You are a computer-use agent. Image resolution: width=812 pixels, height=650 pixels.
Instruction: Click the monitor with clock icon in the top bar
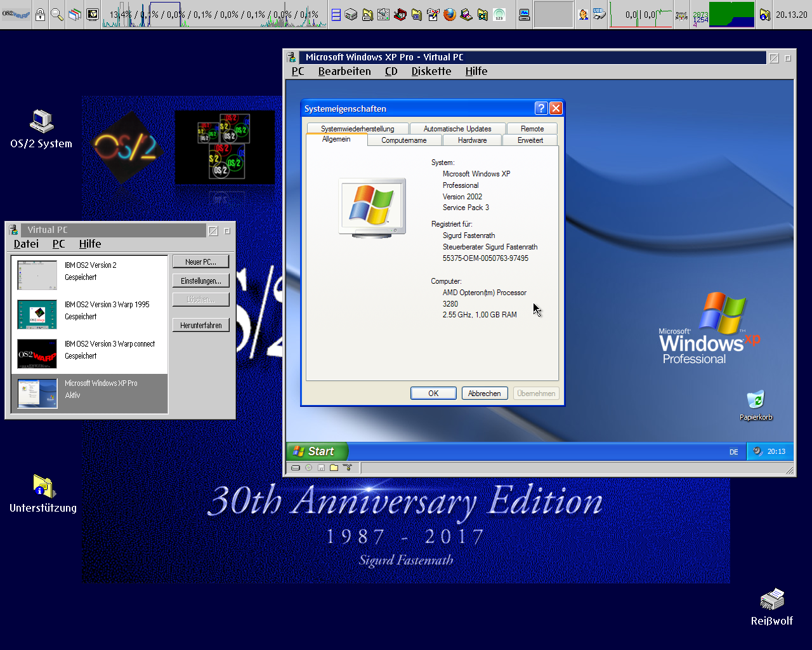coord(93,14)
